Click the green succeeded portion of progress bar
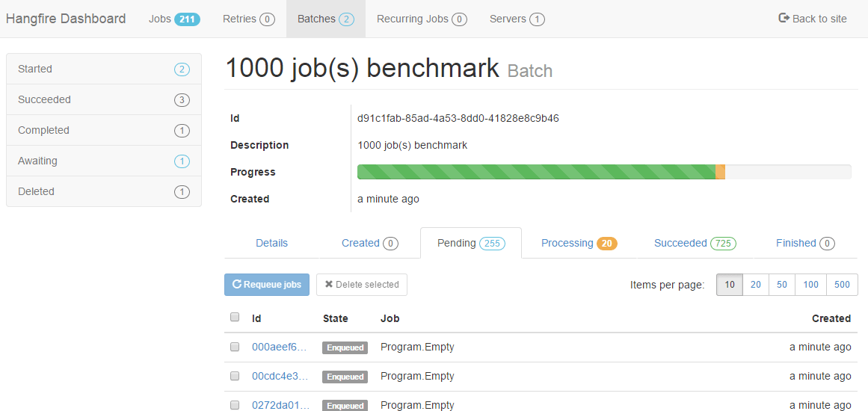The image size is (868, 411). [536, 172]
